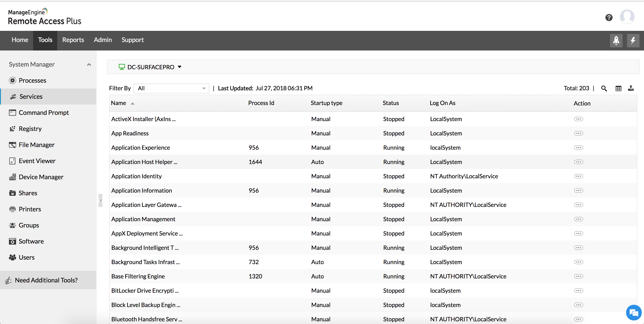Click the user profile avatar

point(627,17)
